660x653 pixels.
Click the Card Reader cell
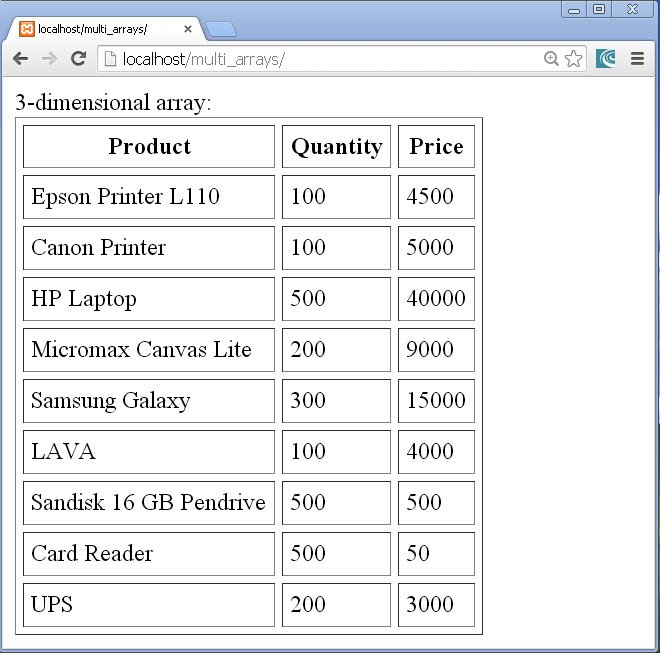coord(149,554)
